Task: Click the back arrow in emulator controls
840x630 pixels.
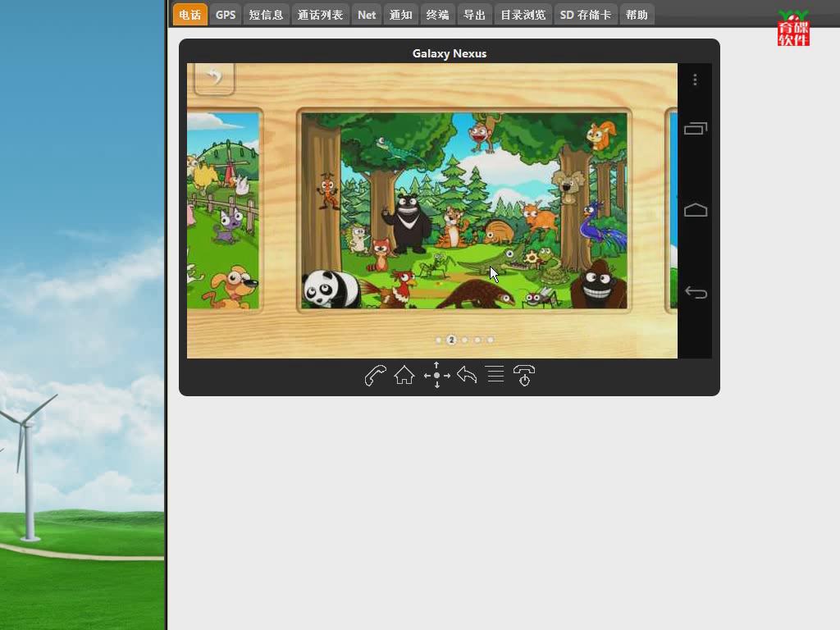Action: [467, 375]
